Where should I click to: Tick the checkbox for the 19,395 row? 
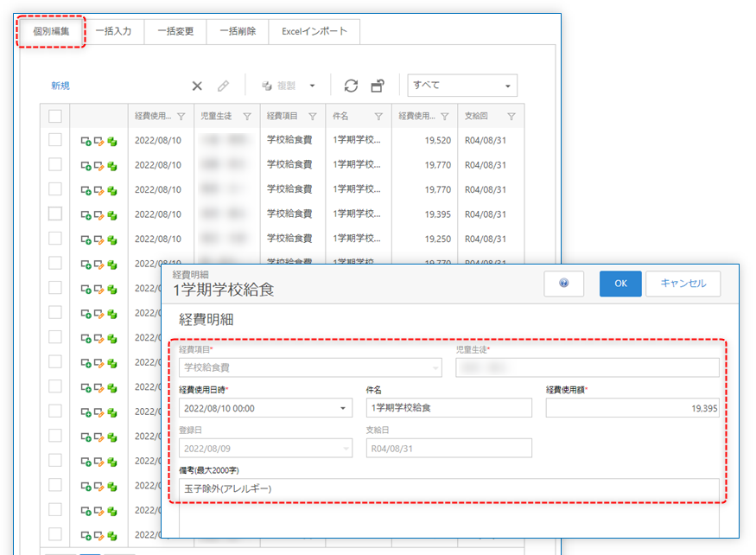(55, 214)
